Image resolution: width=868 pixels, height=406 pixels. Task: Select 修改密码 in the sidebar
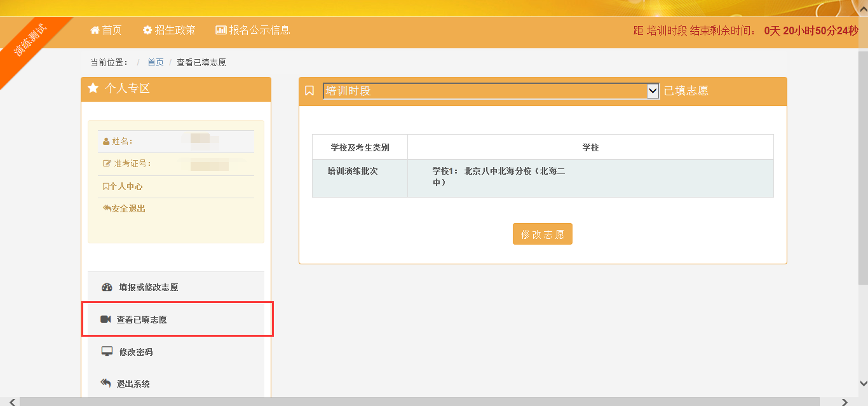pyautogui.click(x=136, y=352)
